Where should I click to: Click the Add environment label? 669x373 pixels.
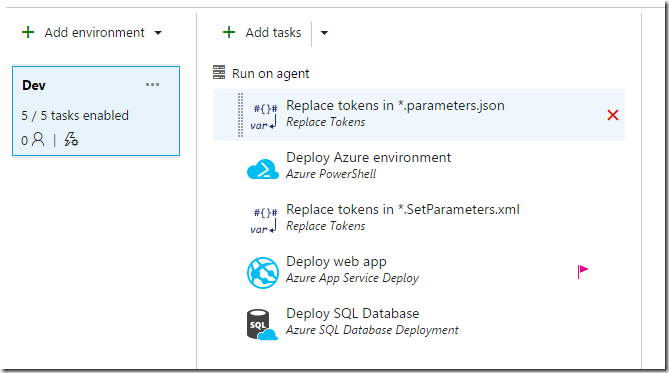95,32
